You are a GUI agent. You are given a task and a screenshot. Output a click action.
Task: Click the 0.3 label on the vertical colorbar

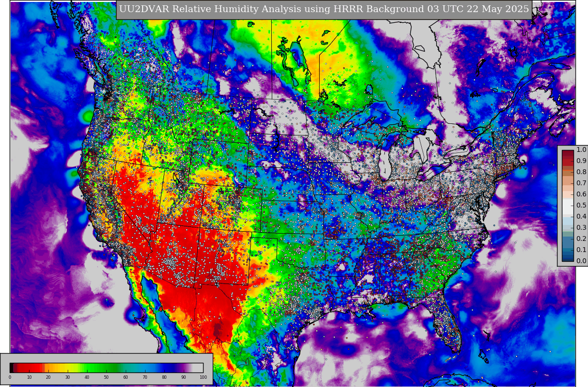click(581, 228)
